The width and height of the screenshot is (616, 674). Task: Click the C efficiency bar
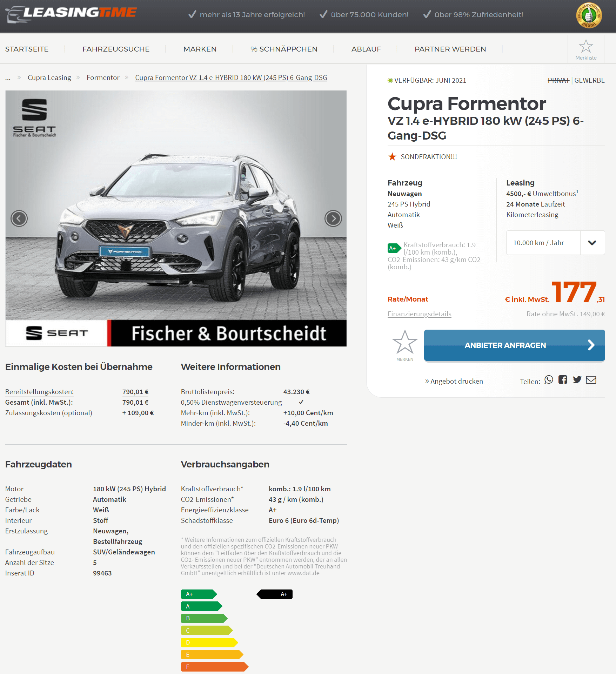(207, 631)
